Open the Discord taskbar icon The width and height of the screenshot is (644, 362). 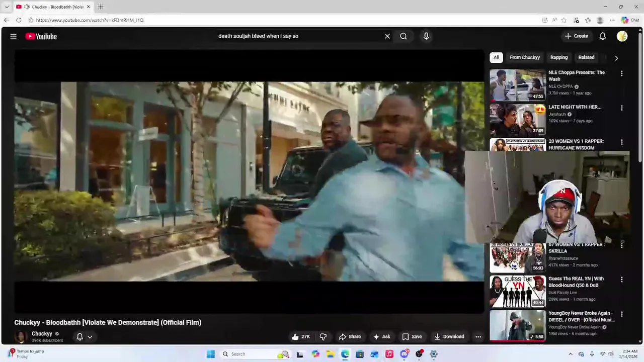[x=404, y=354]
